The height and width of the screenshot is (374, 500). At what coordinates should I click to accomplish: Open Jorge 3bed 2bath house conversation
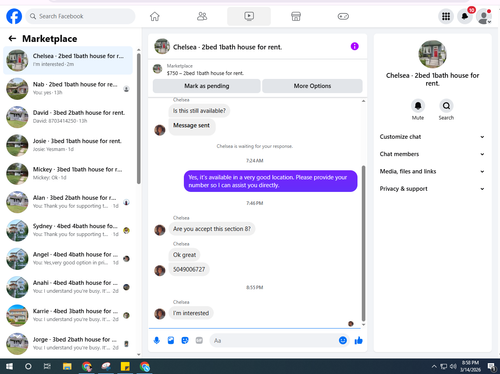pos(68,344)
